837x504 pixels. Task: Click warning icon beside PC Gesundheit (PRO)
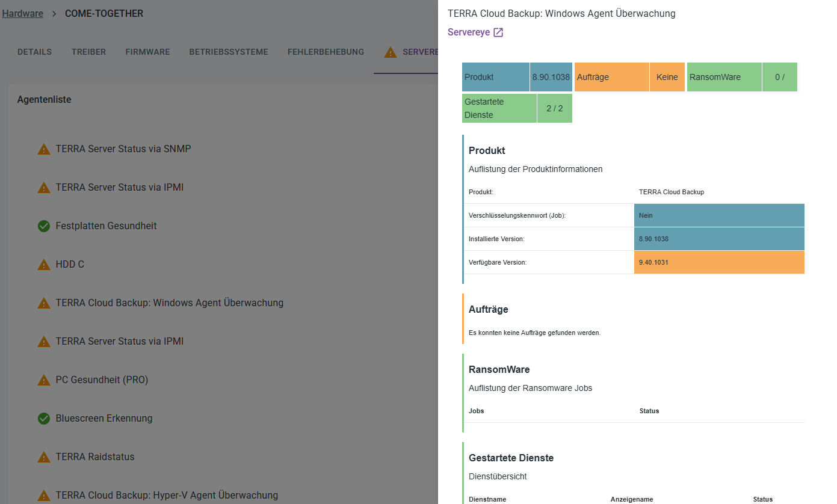[44, 380]
